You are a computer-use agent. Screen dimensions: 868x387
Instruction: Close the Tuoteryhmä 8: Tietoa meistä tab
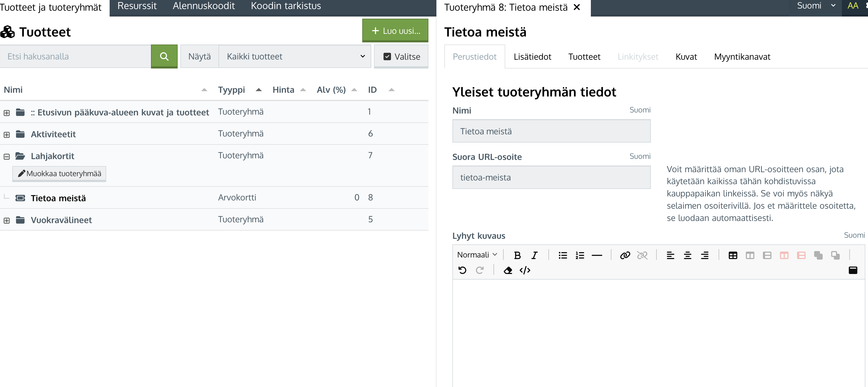point(577,7)
